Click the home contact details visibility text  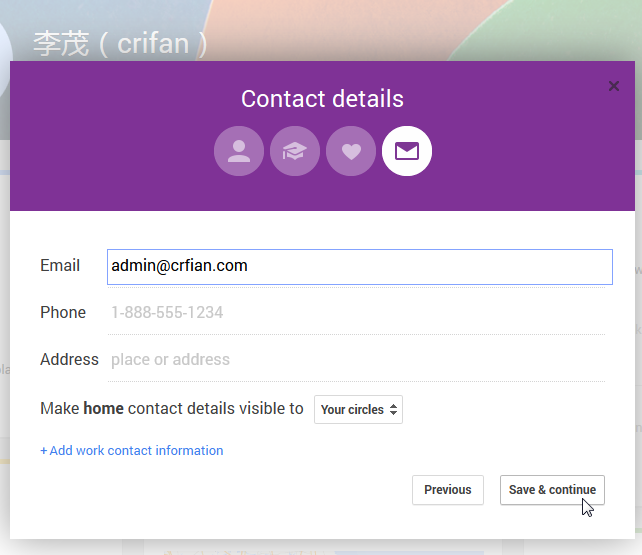[x=171, y=409]
